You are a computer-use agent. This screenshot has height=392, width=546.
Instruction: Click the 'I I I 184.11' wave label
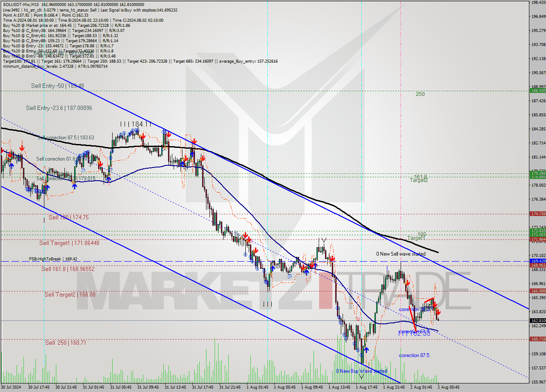click(136, 124)
